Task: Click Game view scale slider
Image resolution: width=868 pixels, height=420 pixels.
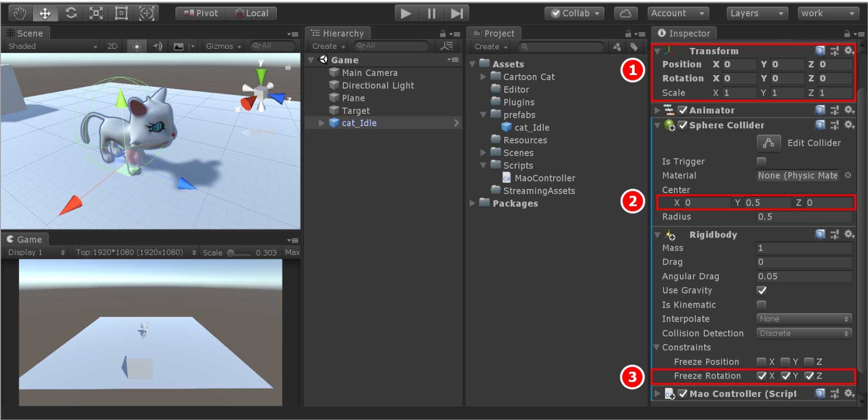Action: (x=239, y=253)
